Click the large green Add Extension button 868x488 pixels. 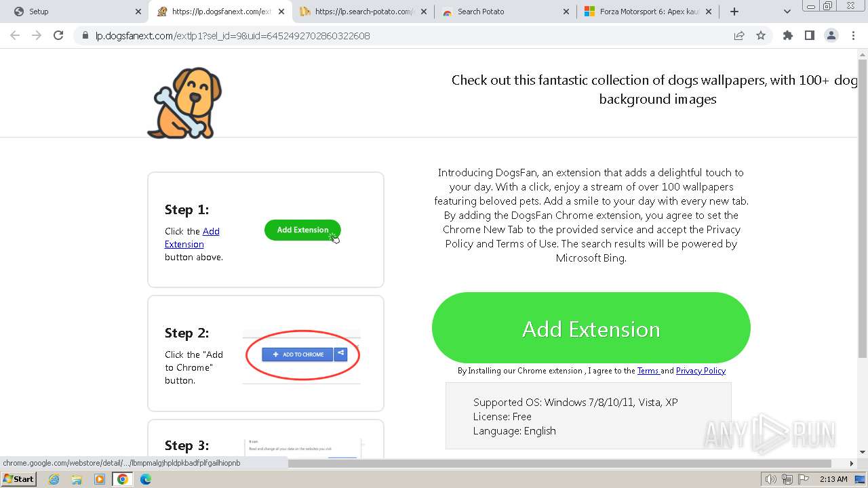pyautogui.click(x=591, y=329)
